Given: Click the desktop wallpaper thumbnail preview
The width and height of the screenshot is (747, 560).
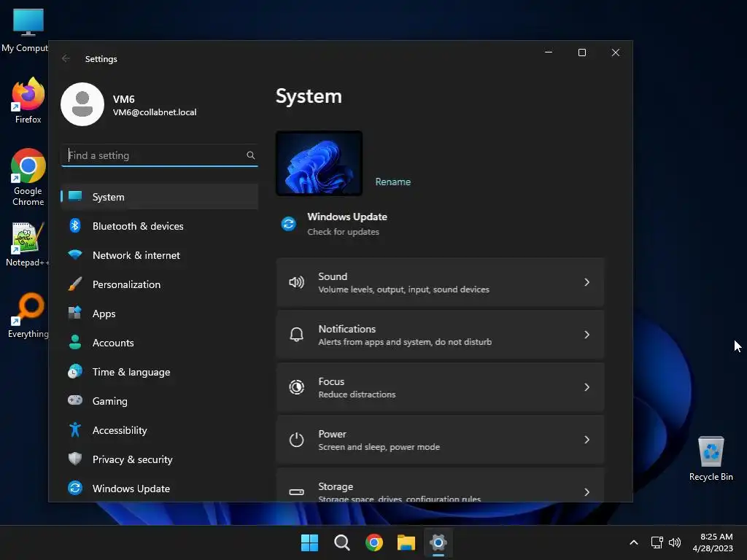Looking at the screenshot, I should [x=319, y=163].
